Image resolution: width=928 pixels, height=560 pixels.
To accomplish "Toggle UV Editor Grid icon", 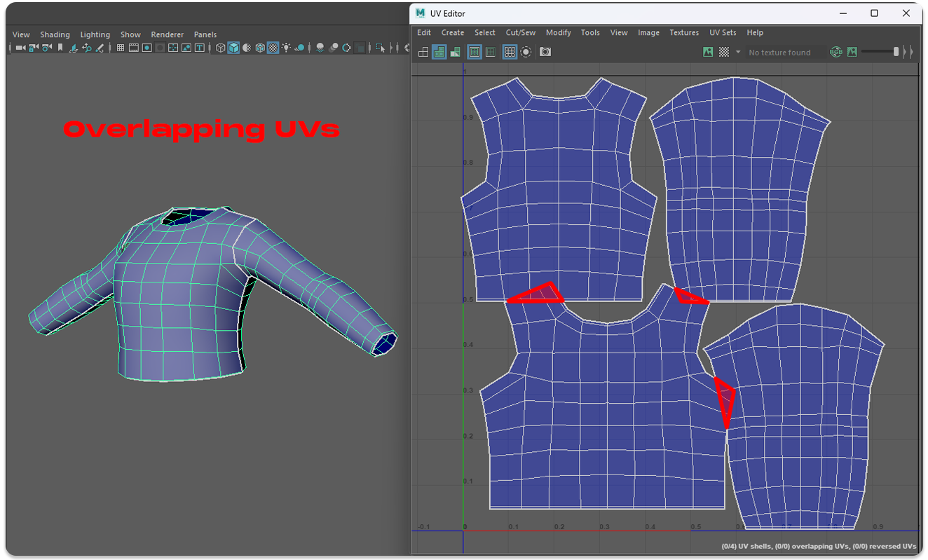I will pyautogui.click(x=510, y=52).
